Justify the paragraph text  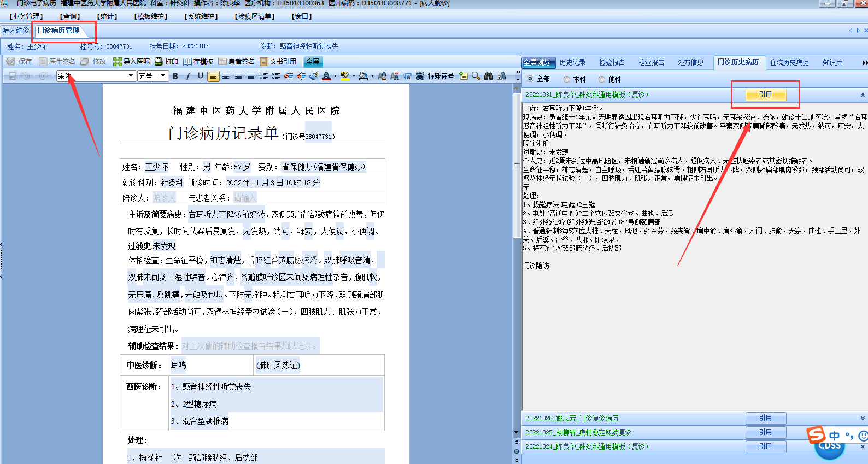pos(251,76)
